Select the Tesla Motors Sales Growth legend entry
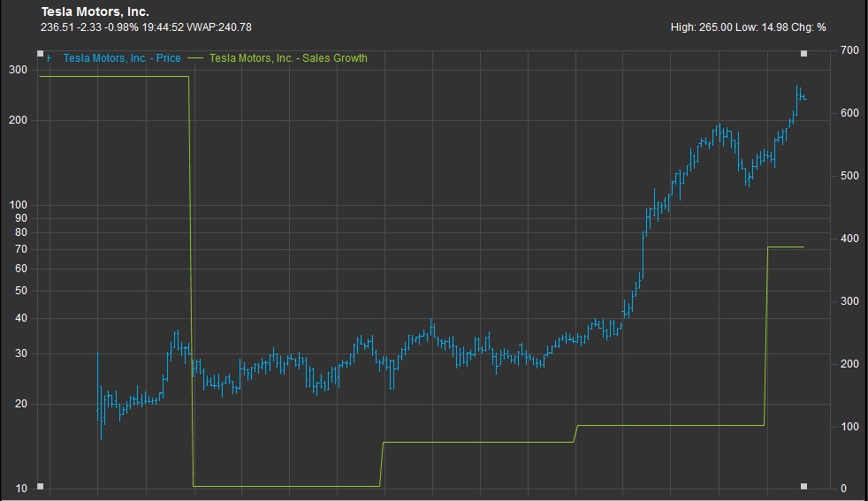The image size is (868, 501). pos(288,58)
